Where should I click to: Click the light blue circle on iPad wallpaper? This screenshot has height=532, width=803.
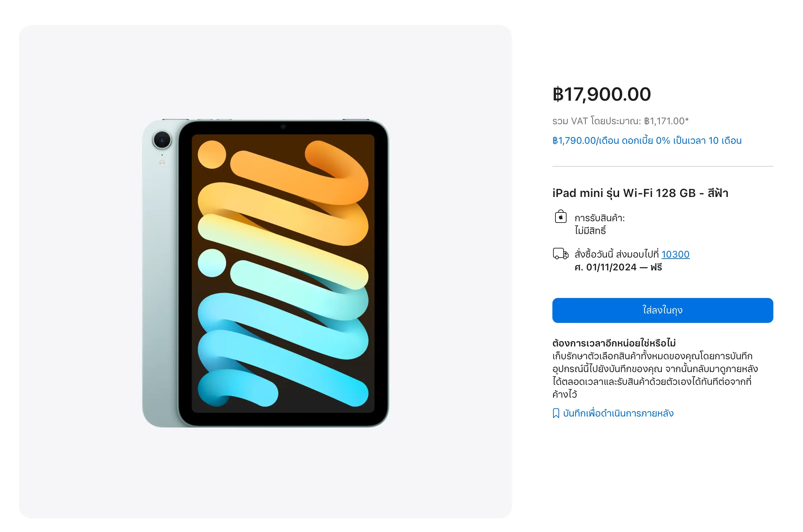click(x=212, y=263)
